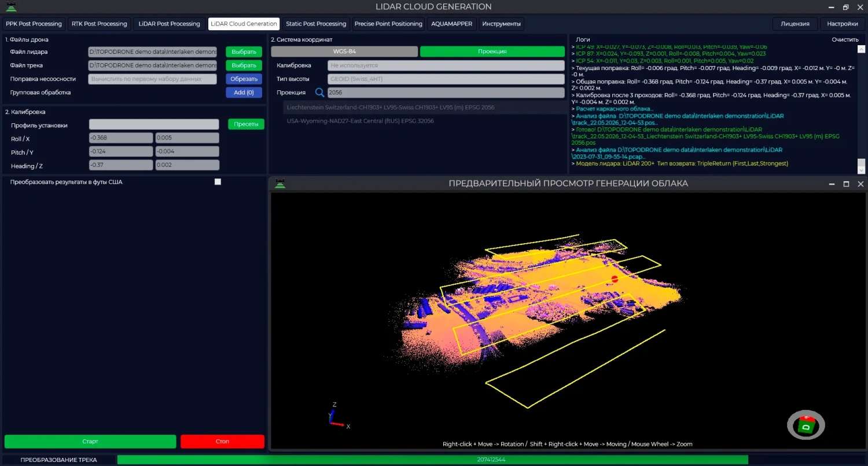
Task: Click the XYZ axis gizmo in preview
Action: [337, 416]
